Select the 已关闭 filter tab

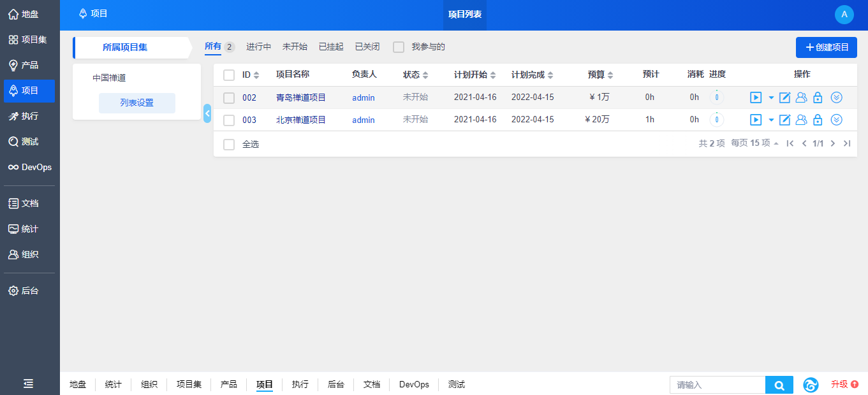(x=367, y=47)
